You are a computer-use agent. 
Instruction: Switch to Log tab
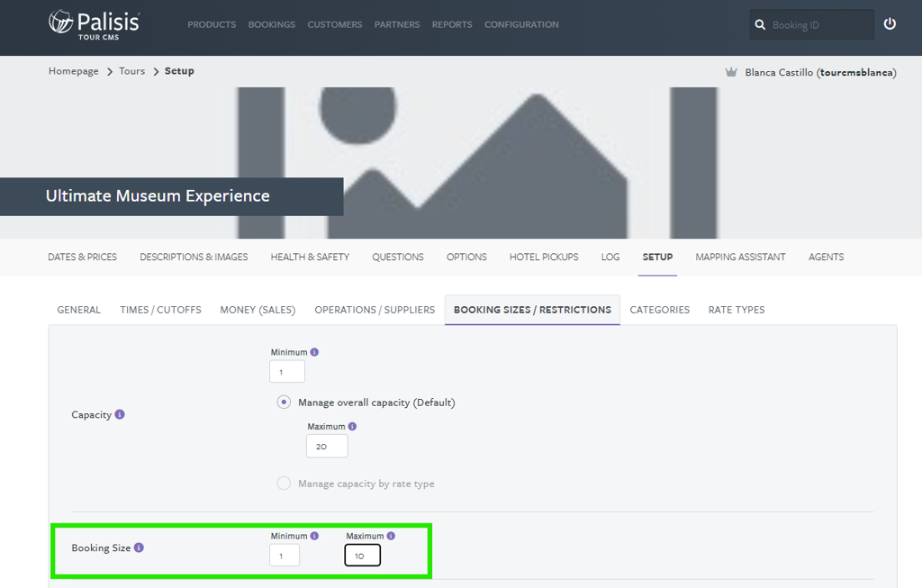click(x=610, y=257)
